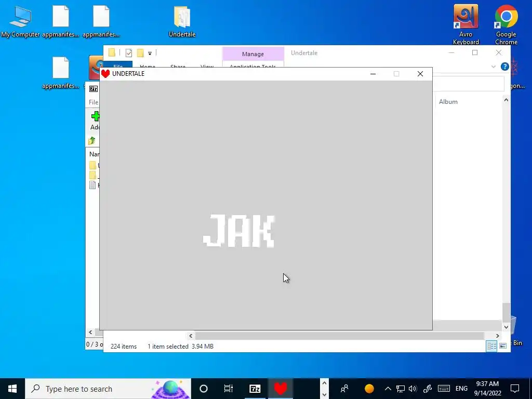Click '1 item selected 3.94 MB' status text
The width and height of the screenshot is (532, 399).
click(180, 347)
